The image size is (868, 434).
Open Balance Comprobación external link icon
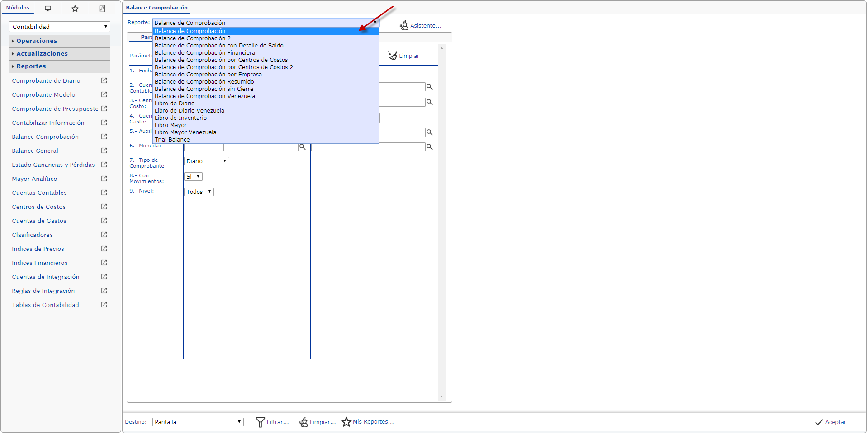pos(104,137)
